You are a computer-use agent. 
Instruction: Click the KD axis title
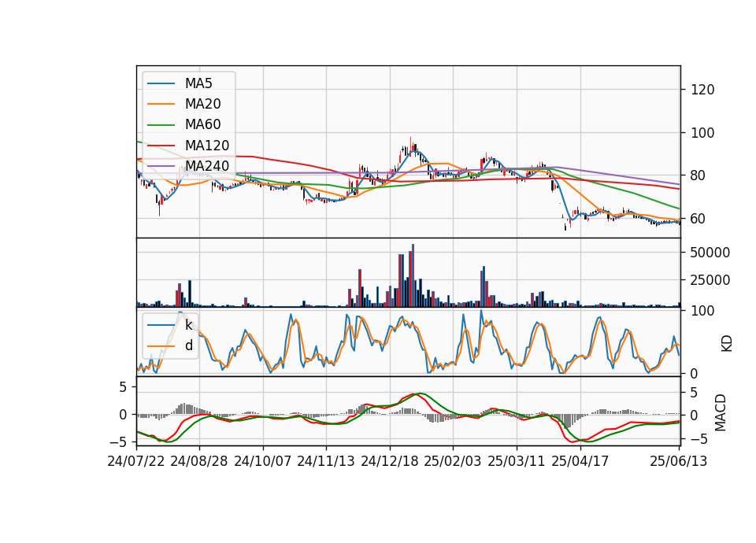tap(727, 343)
